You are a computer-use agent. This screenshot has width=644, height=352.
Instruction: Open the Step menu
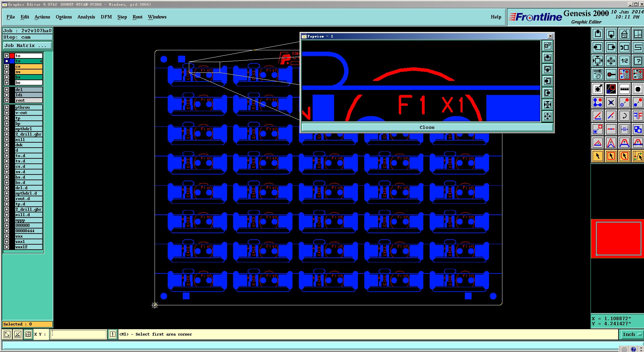pyautogui.click(x=122, y=17)
